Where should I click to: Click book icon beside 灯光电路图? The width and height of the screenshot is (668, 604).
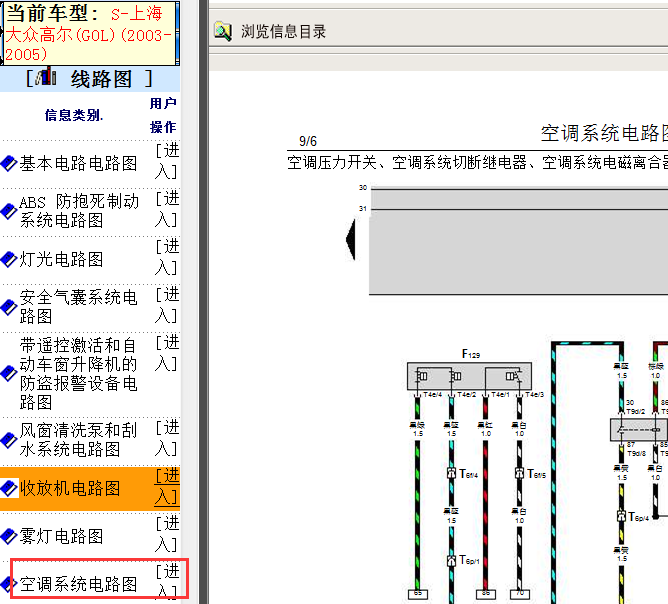coord(9,259)
